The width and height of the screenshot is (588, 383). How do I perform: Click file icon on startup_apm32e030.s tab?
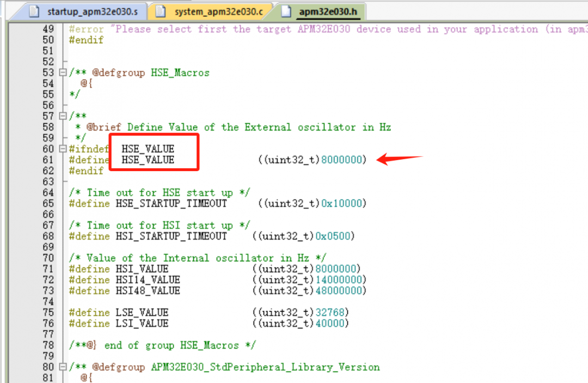point(34,11)
